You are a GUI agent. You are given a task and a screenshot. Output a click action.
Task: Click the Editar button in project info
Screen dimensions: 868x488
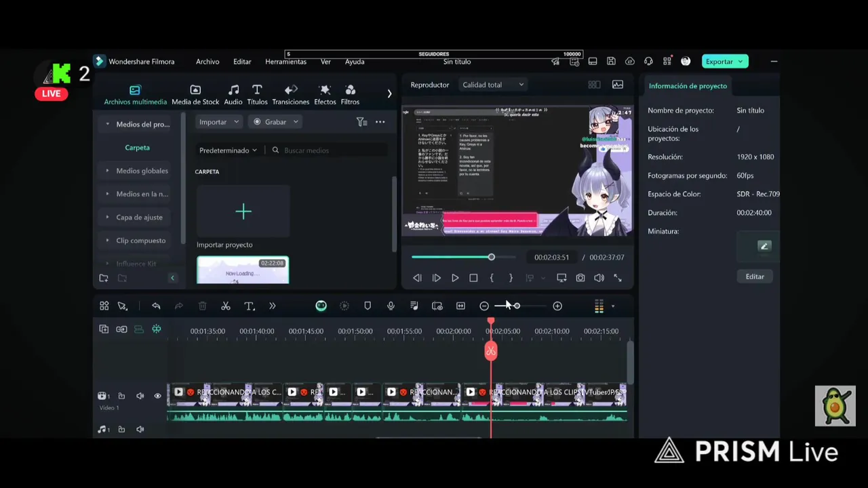[755, 277]
